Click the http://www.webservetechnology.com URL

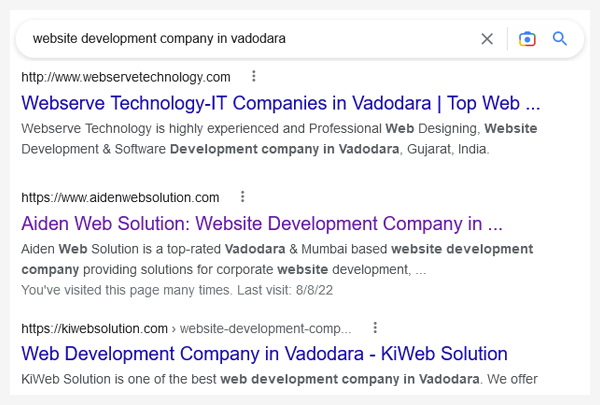click(x=126, y=77)
